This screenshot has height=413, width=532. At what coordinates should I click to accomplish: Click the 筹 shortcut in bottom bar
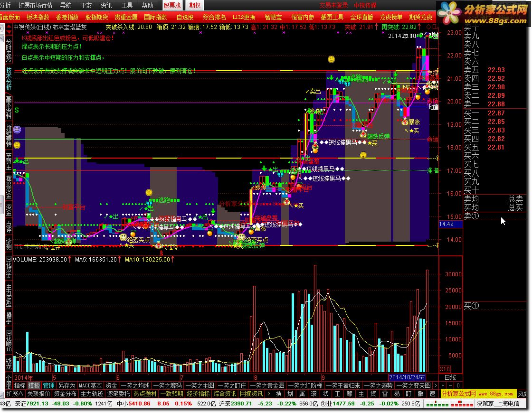(x=349, y=394)
